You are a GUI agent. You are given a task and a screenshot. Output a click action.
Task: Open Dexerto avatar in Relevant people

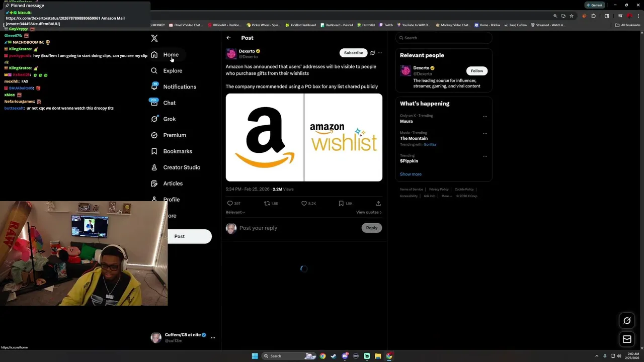click(x=406, y=71)
